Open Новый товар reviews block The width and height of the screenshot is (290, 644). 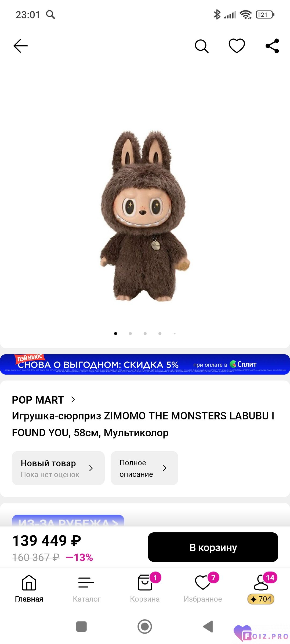(58, 468)
